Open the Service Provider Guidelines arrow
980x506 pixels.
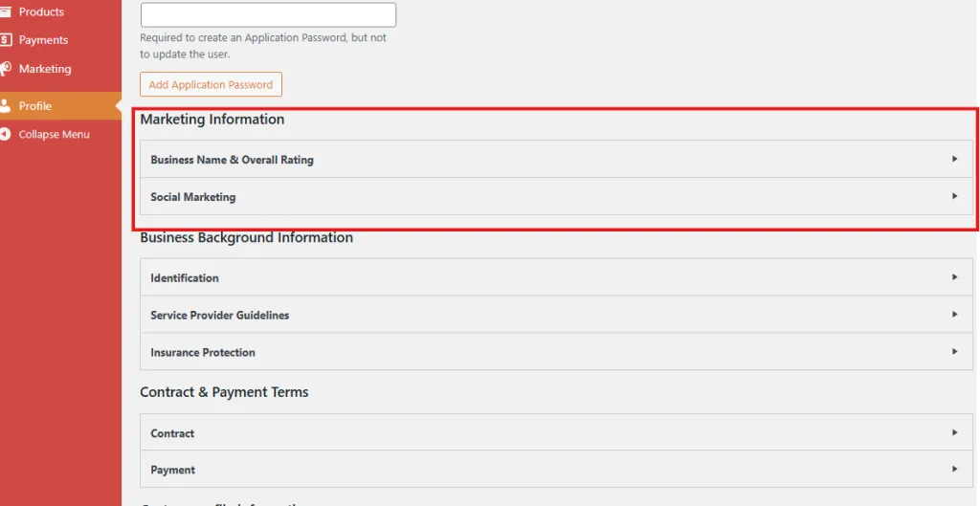954,315
